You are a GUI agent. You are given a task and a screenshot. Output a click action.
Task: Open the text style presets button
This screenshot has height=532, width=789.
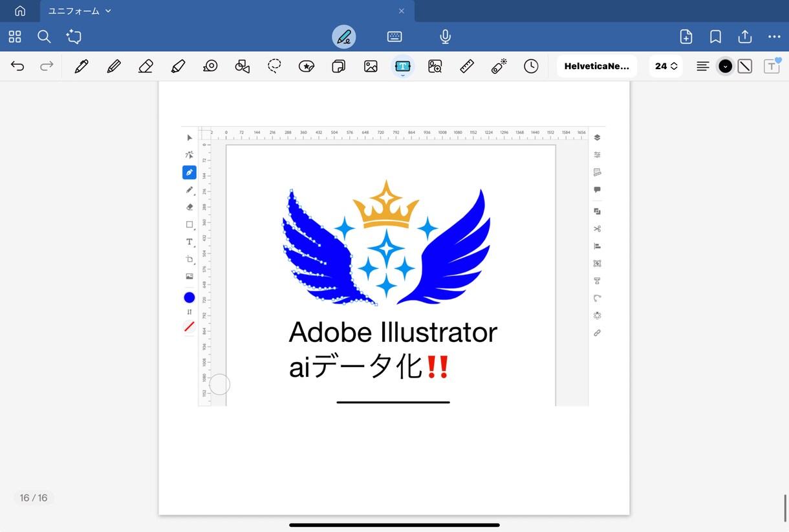tap(772, 66)
